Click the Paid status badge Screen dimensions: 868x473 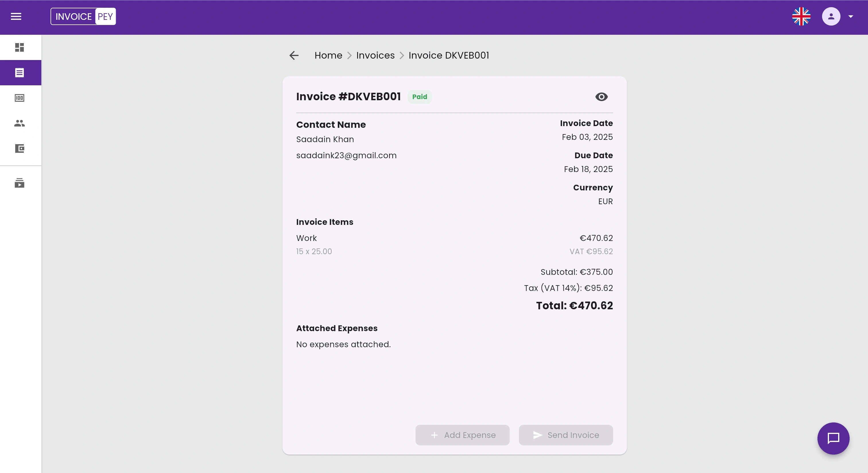pyautogui.click(x=420, y=97)
